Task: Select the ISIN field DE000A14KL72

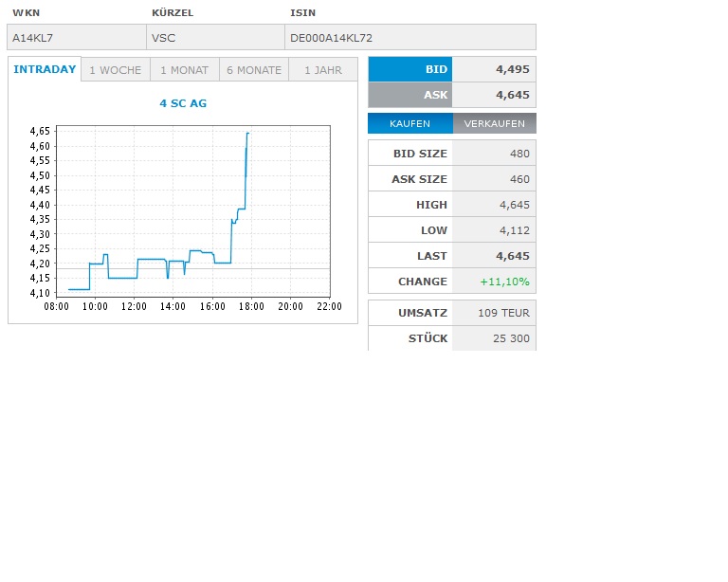Action: (409, 37)
